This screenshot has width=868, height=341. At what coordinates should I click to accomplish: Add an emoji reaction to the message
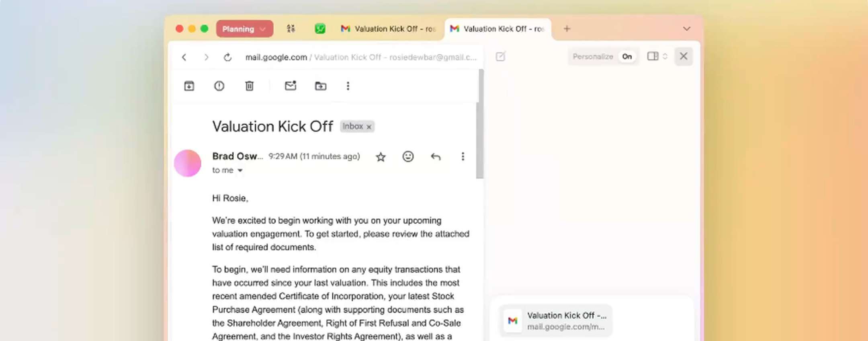pos(408,156)
